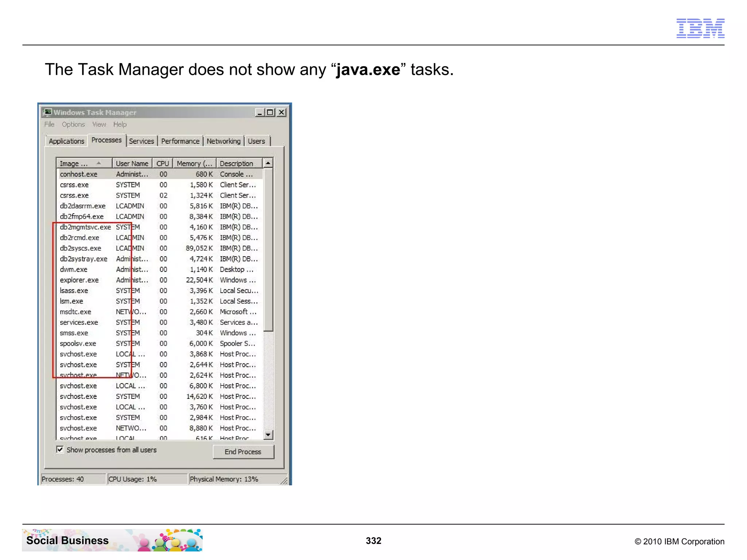Click the window resize grip in status bar
This screenshot has height=560, width=747.
pyautogui.click(x=284, y=481)
